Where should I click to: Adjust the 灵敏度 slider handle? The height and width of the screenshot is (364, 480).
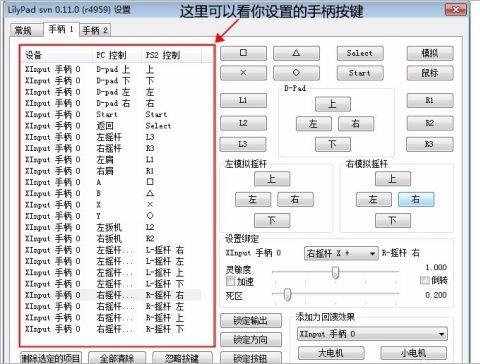pyautogui.click(x=336, y=272)
